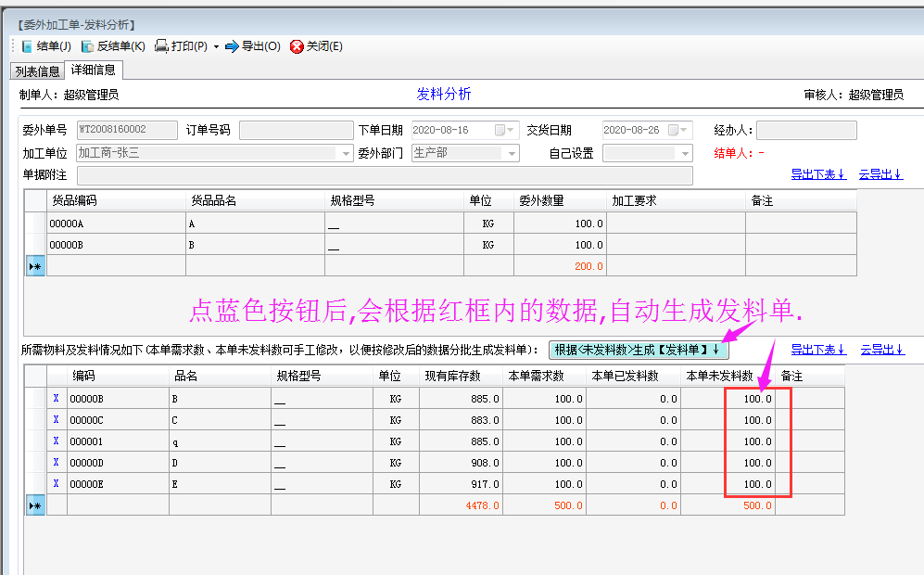Click the 打印(P) printer icon

(x=161, y=46)
